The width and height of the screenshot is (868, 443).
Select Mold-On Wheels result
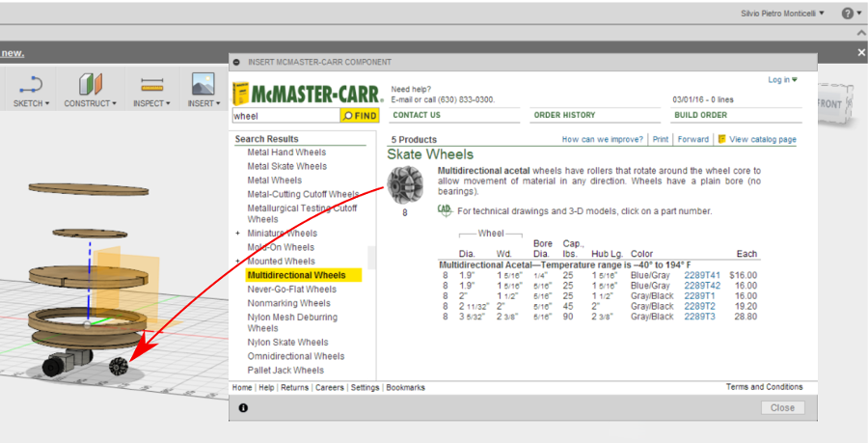pyautogui.click(x=281, y=247)
